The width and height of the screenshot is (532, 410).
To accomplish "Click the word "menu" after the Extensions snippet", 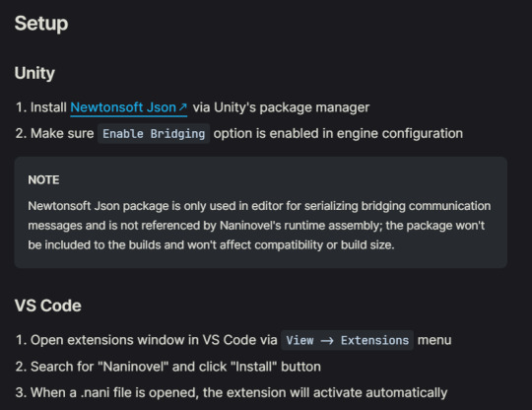I will pos(434,340).
